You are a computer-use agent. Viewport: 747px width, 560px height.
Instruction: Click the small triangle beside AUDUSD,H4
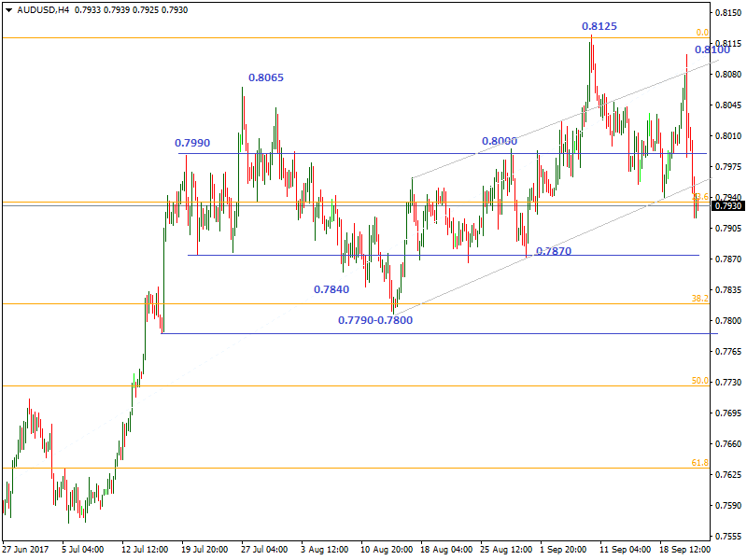click(x=8, y=10)
